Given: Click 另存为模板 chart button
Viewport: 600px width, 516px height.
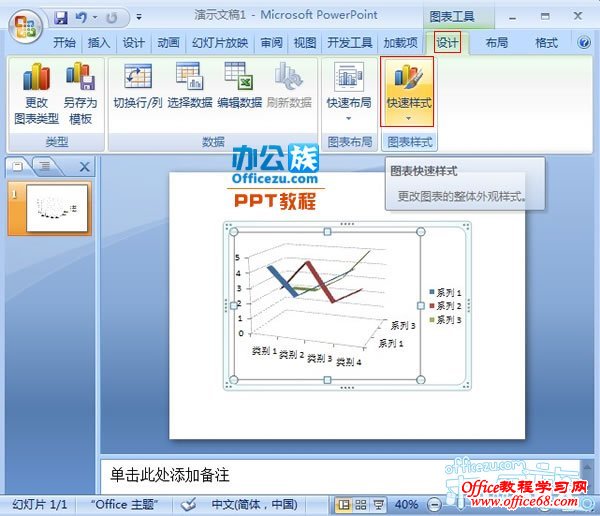Looking at the screenshot, I should [x=80, y=93].
